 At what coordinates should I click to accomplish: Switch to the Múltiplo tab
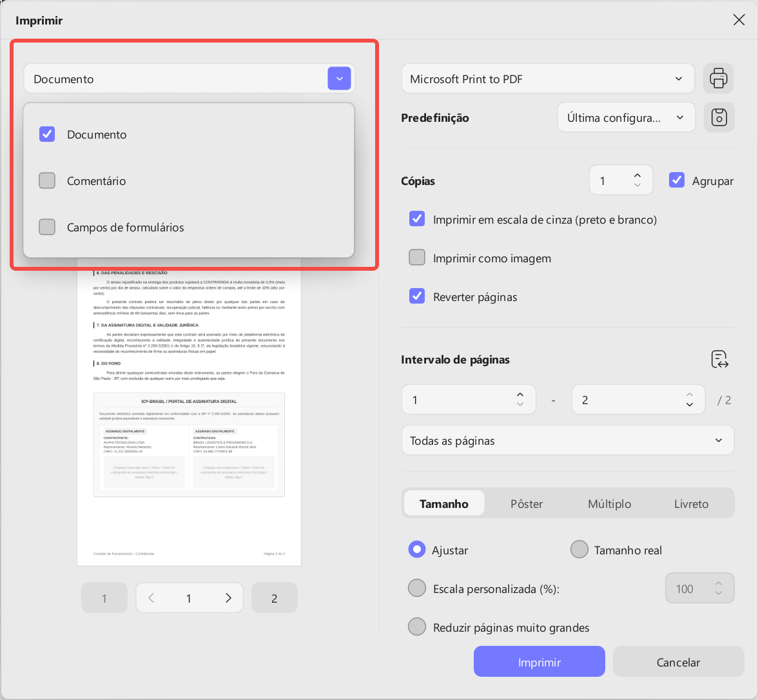click(609, 503)
